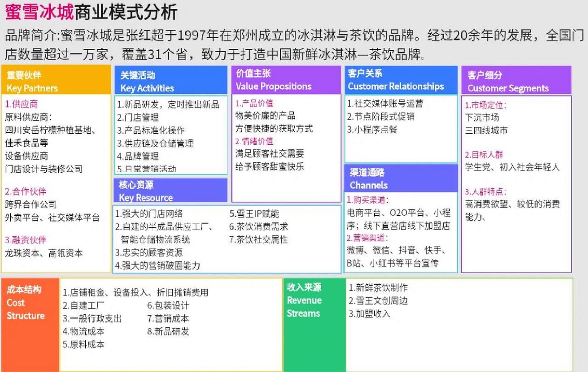Select the text 下沉市场
588x372 pixels.
point(482,118)
